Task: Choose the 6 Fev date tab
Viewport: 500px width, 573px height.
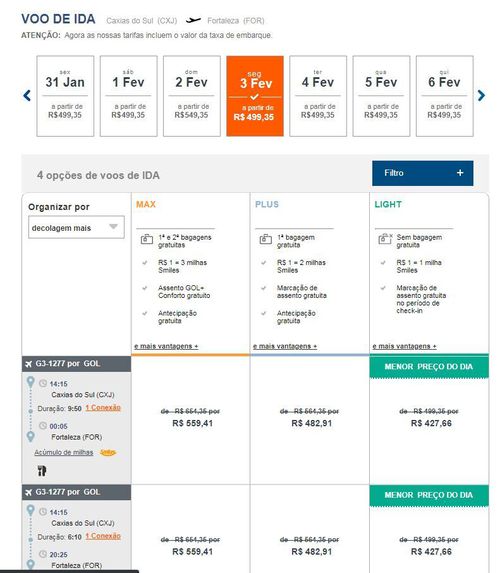Action: (444, 96)
